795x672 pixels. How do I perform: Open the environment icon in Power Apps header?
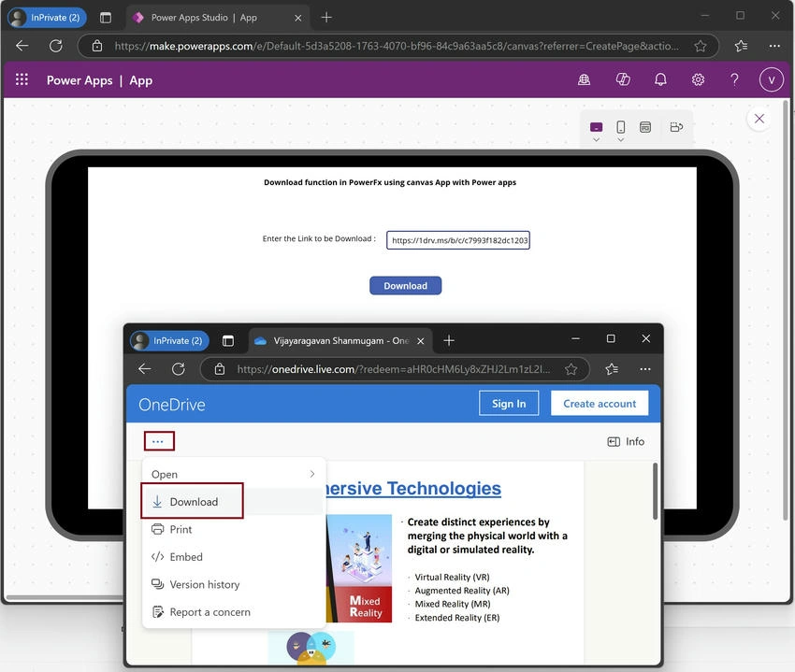[x=584, y=79]
